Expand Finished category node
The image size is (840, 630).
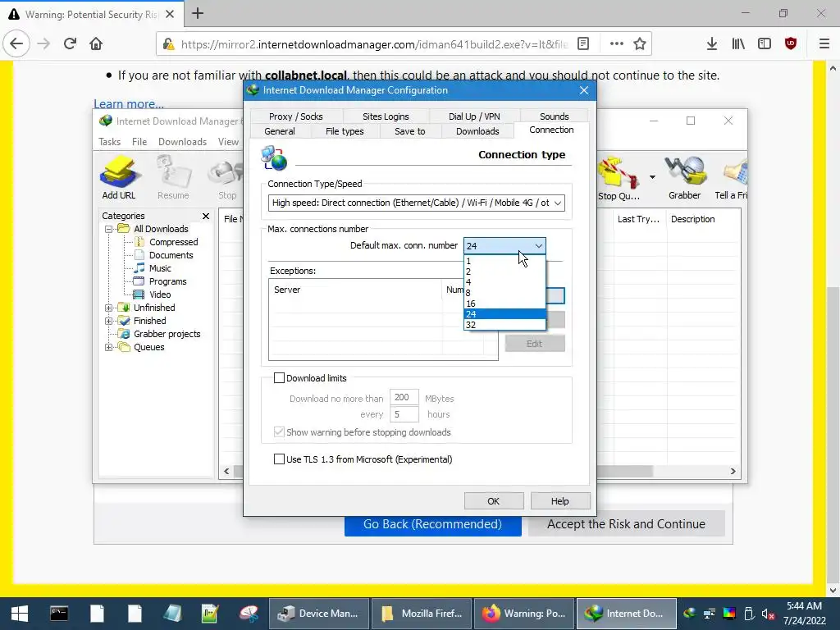click(x=109, y=321)
